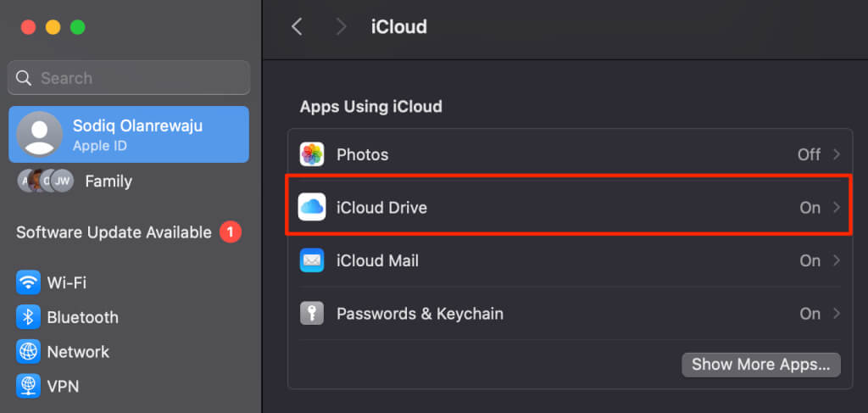The height and width of the screenshot is (413, 868).
Task: Expand Photos settings via its chevron
Action: (837, 154)
